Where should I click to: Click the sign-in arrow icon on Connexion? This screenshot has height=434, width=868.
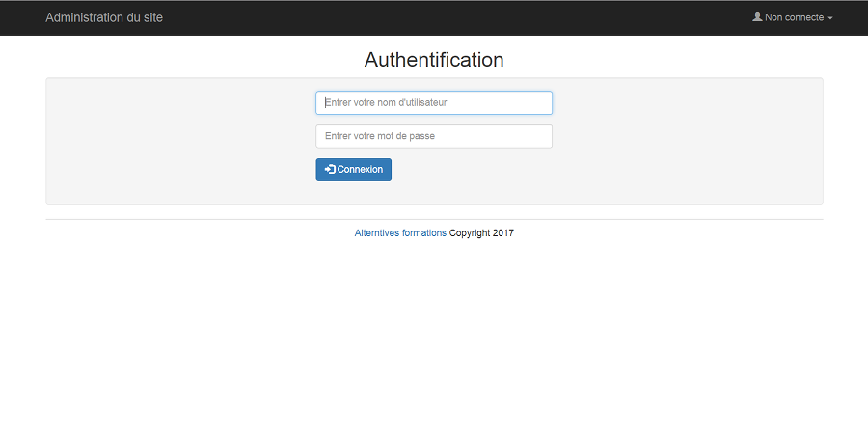pos(330,170)
